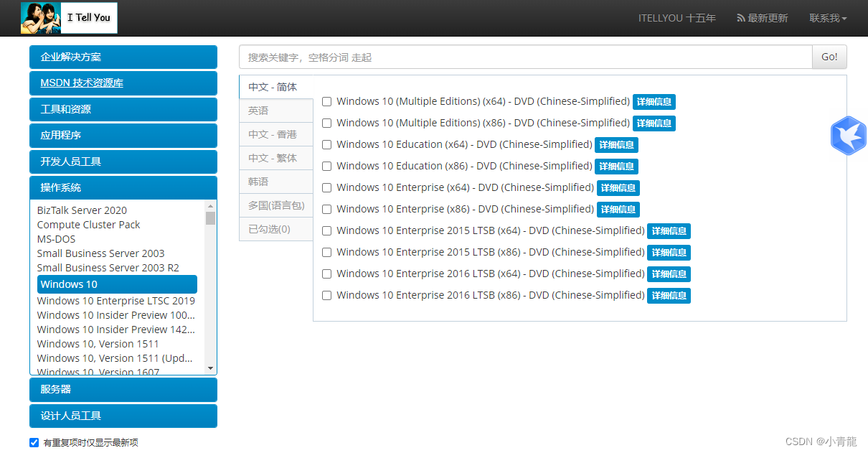Select Compute Cluster Pack in the list
This screenshot has width=868, height=453.
click(x=89, y=225)
